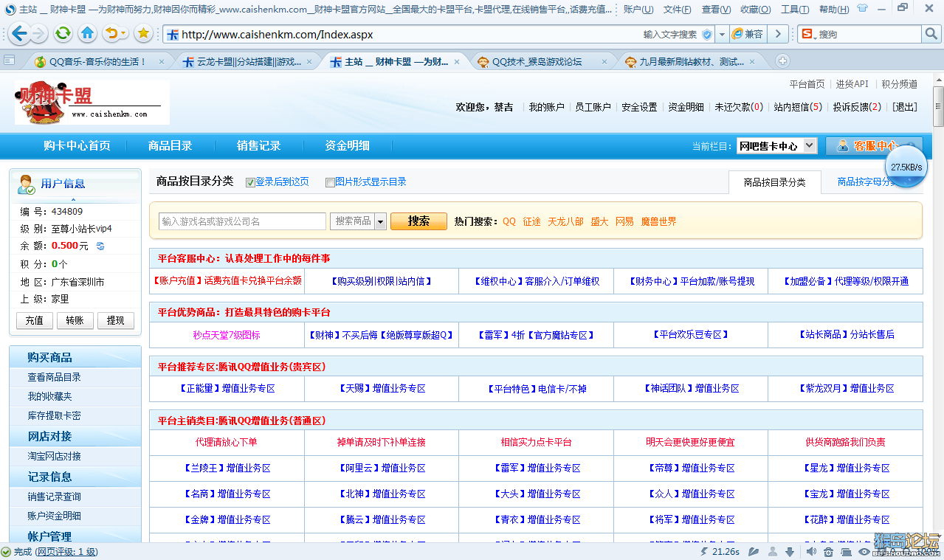Click the security shield icon in address bar
This screenshot has height=560, width=944.
(x=707, y=34)
